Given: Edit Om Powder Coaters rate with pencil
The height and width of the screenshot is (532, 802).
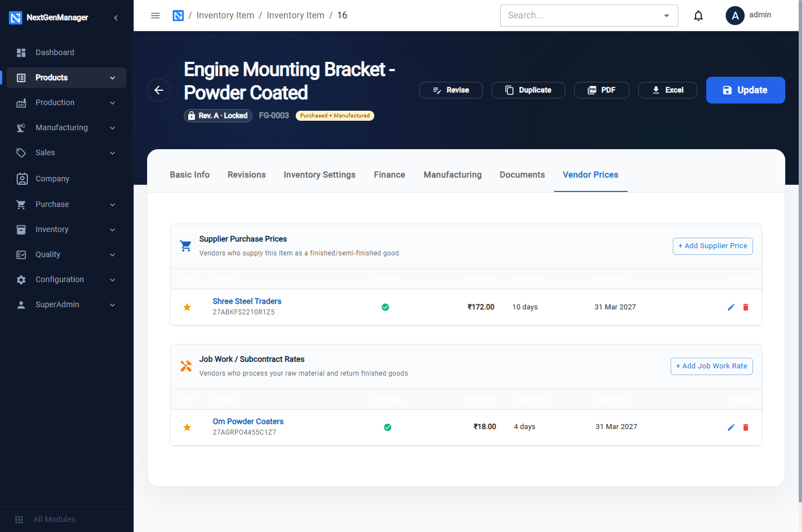Looking at the screenshot, I should coord(731,427).
